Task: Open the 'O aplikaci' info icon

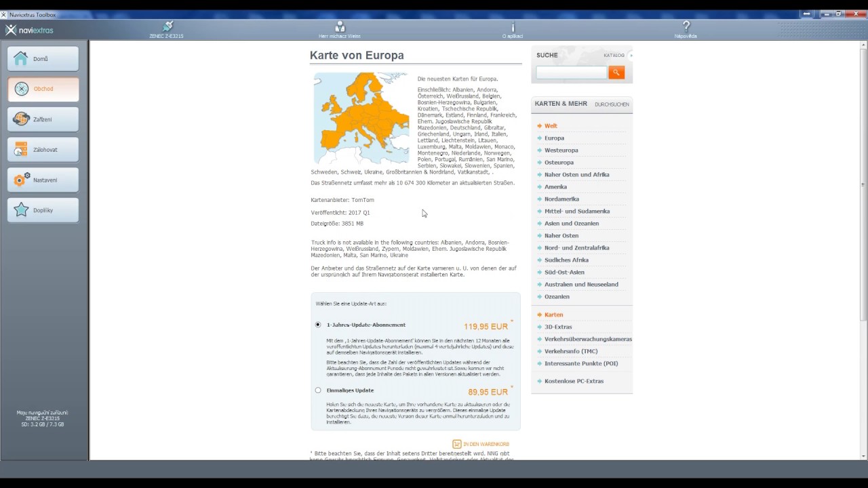Action: click(x=513, y=26)
